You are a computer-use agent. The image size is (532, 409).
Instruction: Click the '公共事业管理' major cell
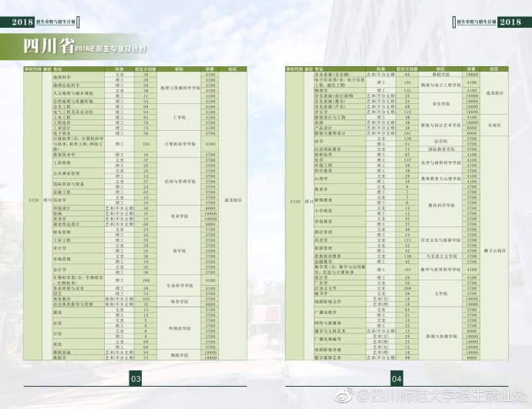79,173
